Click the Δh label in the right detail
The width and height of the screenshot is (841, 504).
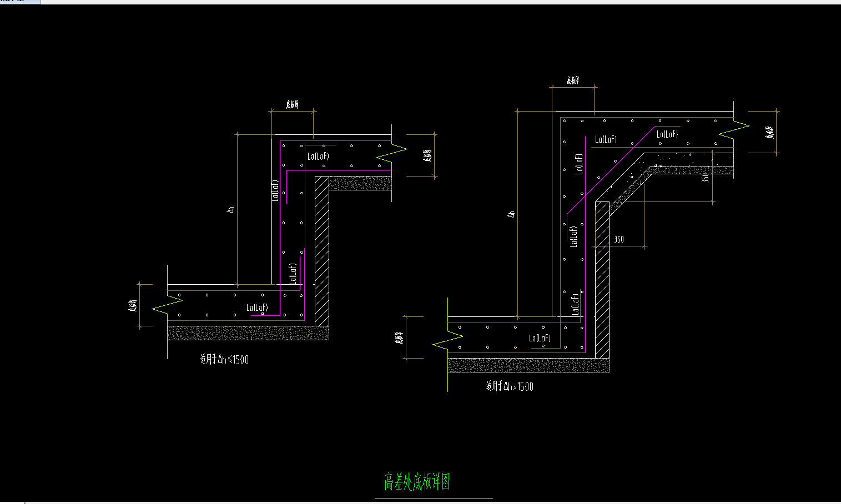point(512,214)
